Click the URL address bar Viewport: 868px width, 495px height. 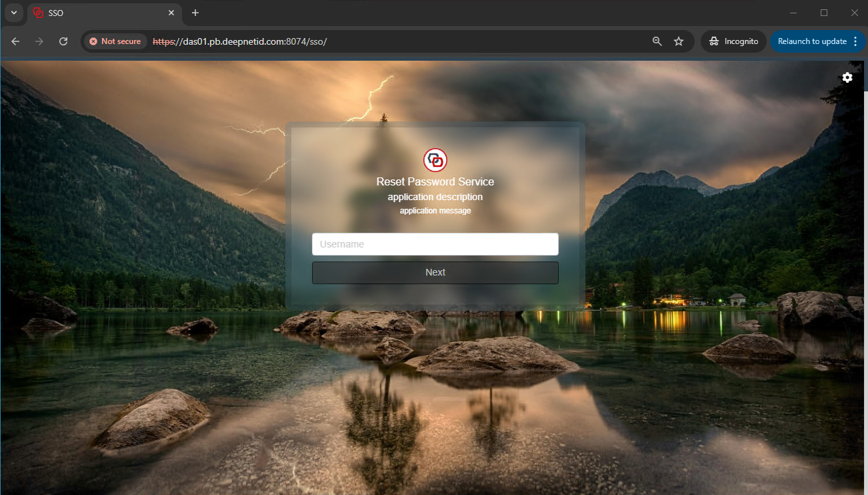[400, 41]
